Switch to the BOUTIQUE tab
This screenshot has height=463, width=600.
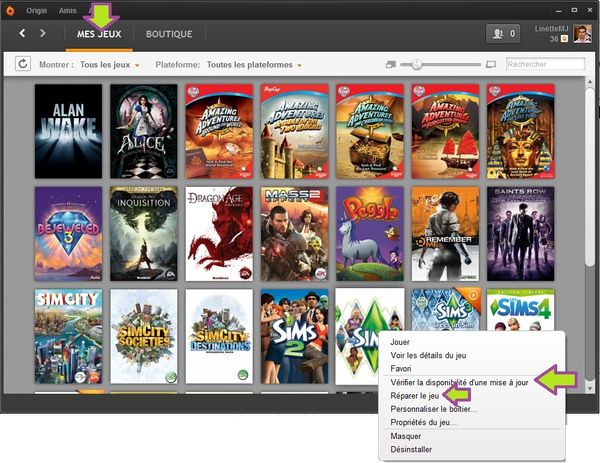pyautogui.click(x=169, y=34)
